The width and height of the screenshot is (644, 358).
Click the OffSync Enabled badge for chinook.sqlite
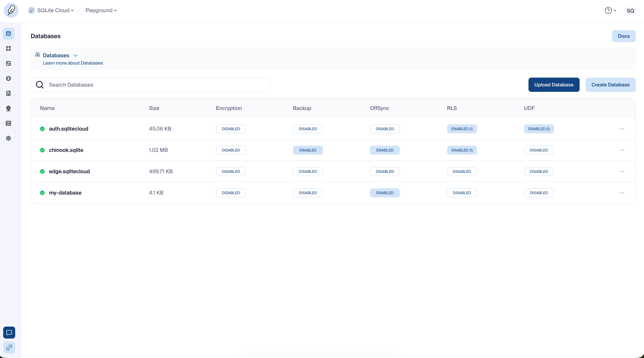(385, 150)
